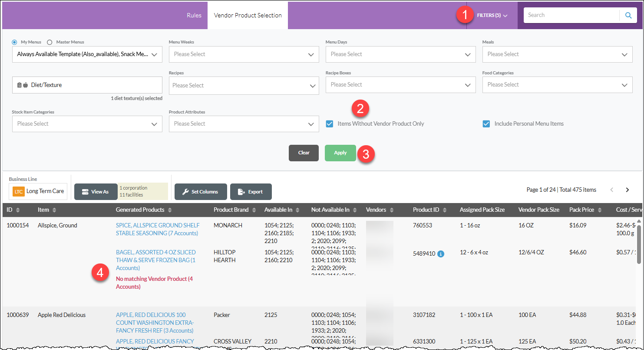Select the Vendor Product Selection tab

[248, 15]
